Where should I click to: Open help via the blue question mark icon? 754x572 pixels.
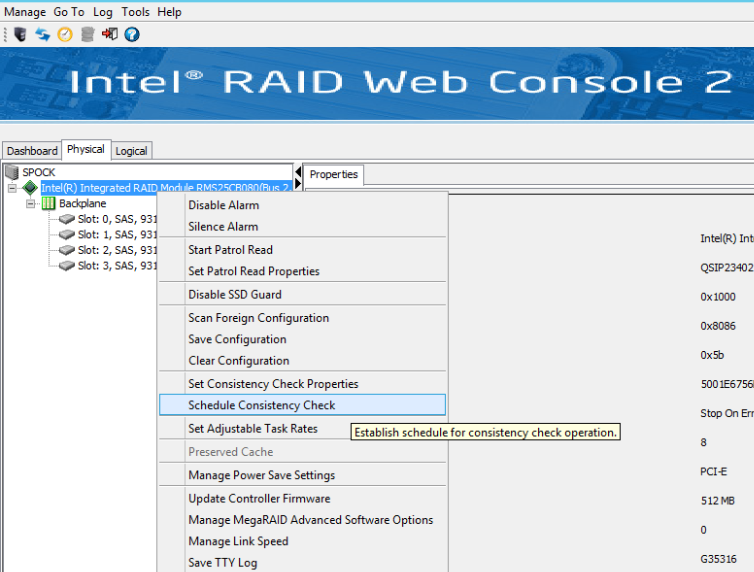click(x=132, y=35)
